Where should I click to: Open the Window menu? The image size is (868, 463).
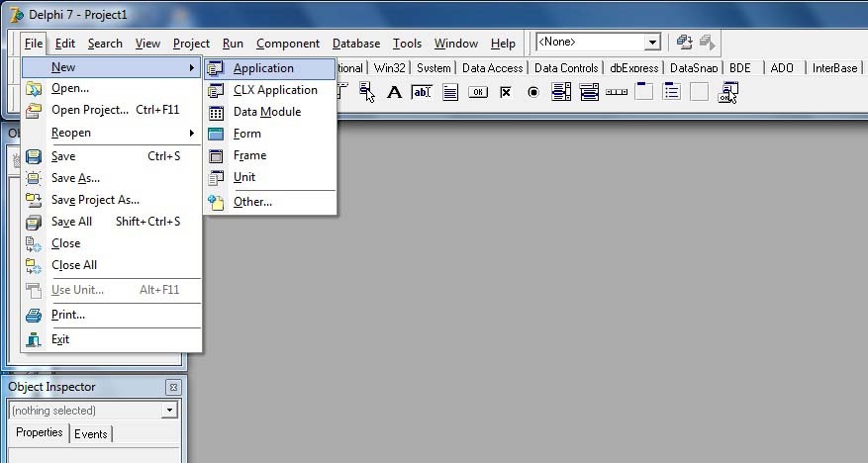(x=455, y=44)
